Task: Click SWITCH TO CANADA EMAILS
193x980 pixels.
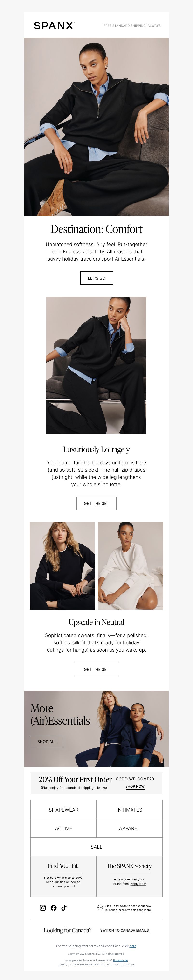Action: pyautogui.click(x=125, y=930)
